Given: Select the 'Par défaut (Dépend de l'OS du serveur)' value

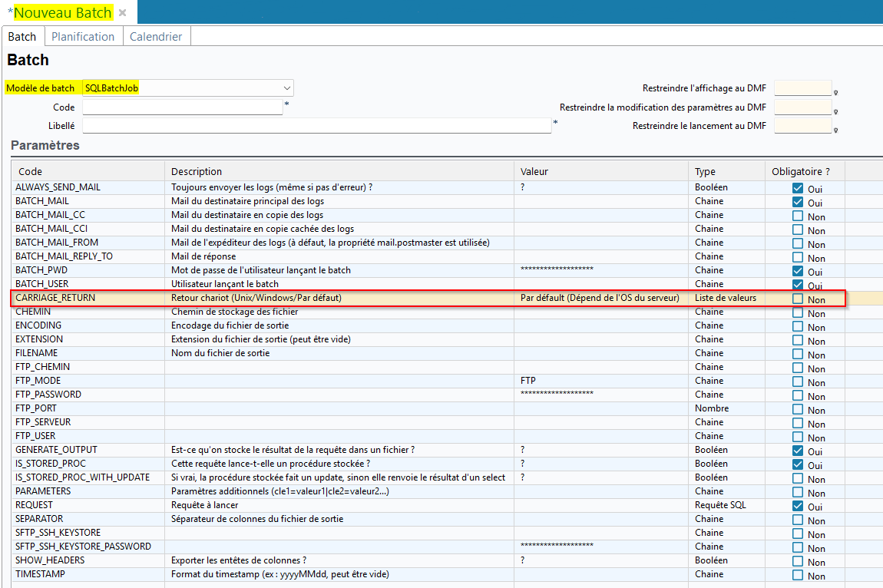Looking at the screenshot, I should point(600,298).
